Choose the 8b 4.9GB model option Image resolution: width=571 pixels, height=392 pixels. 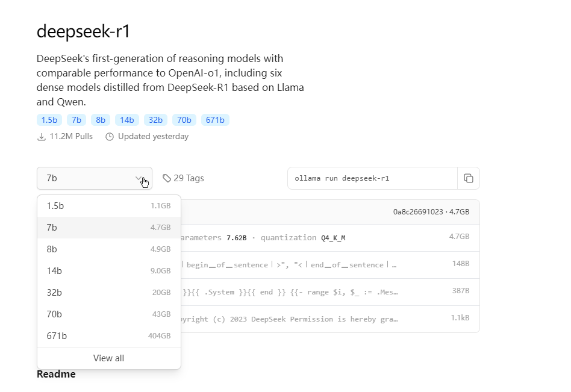pos(109,249)
